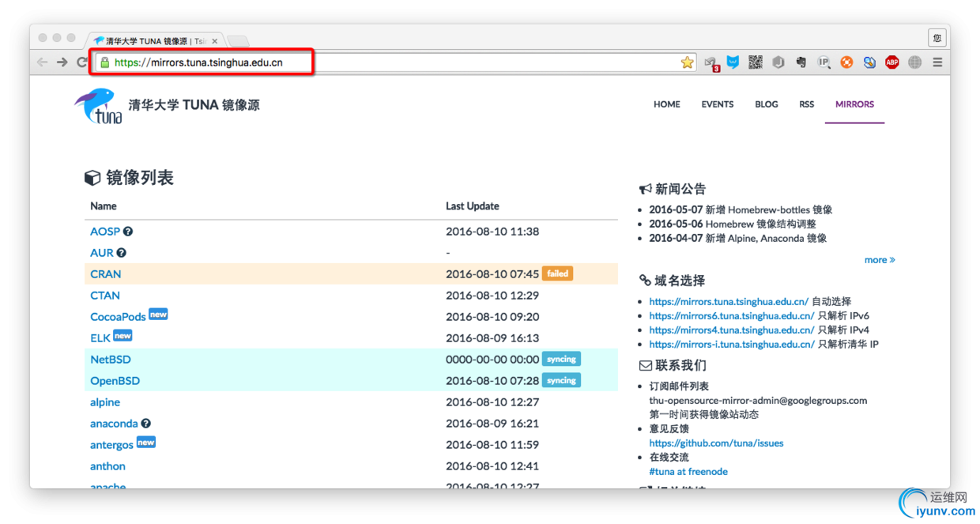Click the TUNA fish logo
The width and height of the screenshot is (980, 524).
coord(100,106)
